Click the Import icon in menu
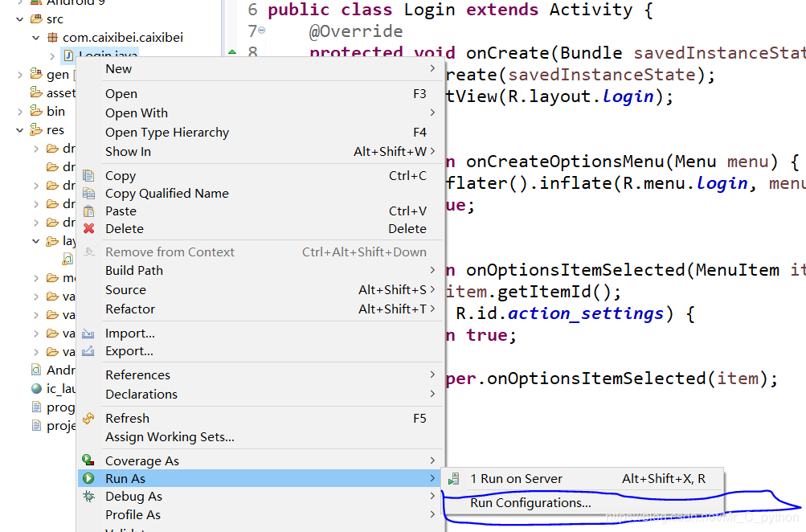 89,334
